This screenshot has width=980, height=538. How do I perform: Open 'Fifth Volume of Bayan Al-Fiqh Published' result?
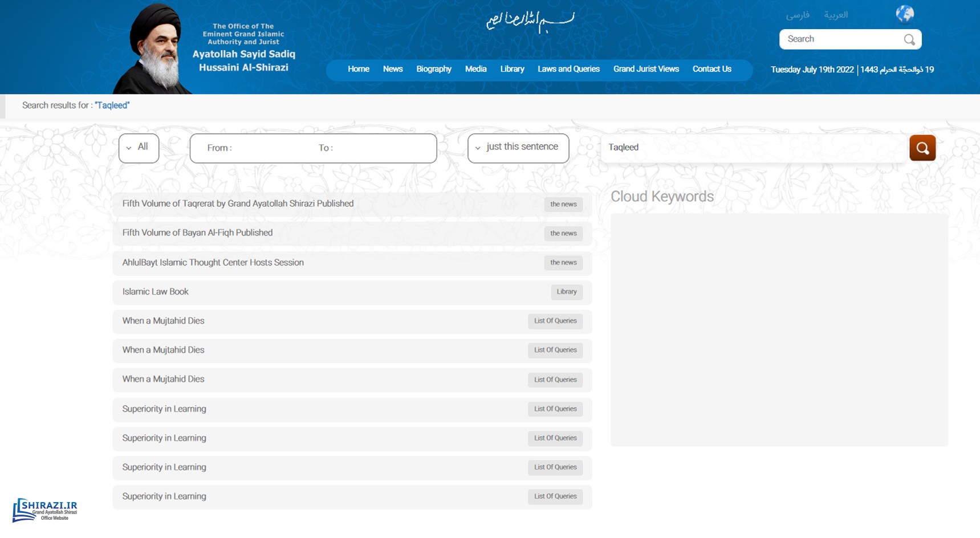pos(197,233)
